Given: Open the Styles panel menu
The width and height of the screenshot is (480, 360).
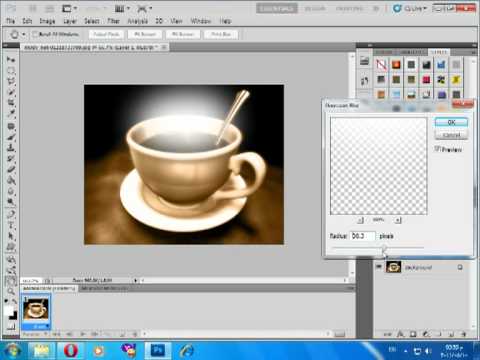Looking at the screenshot, I should pos(473,52).
